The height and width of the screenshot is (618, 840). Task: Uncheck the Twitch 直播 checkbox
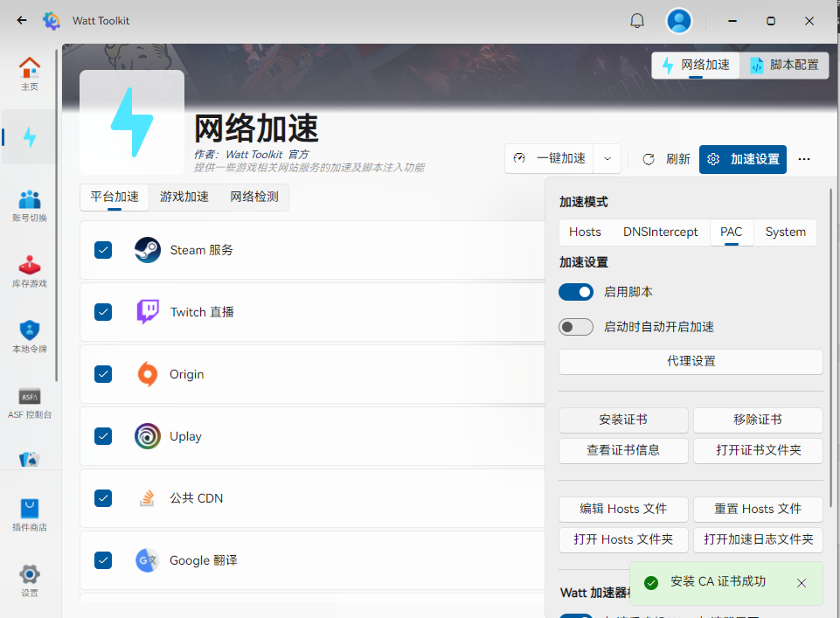[103, 312]
